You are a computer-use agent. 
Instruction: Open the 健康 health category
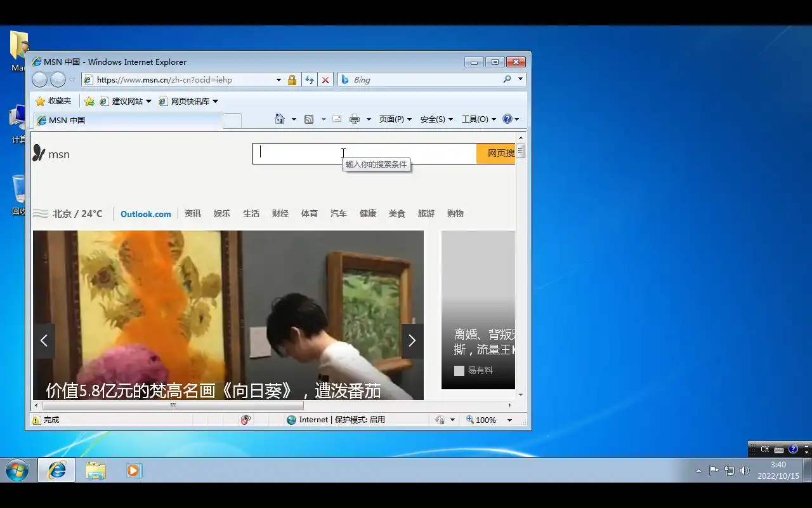coord(368,213)
